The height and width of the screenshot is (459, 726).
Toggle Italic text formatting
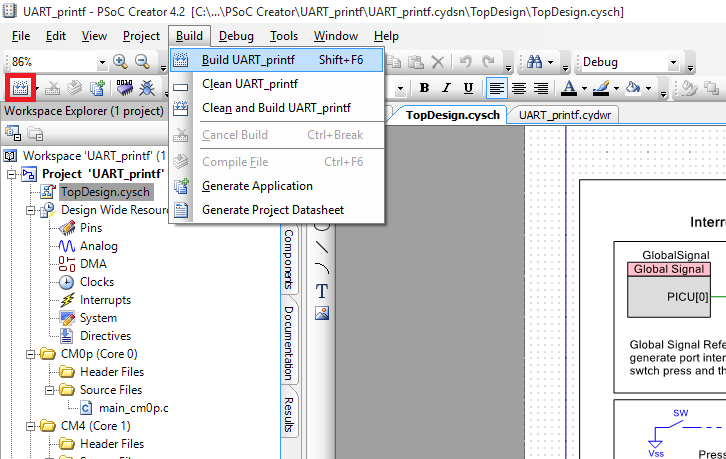click(446, 88)
